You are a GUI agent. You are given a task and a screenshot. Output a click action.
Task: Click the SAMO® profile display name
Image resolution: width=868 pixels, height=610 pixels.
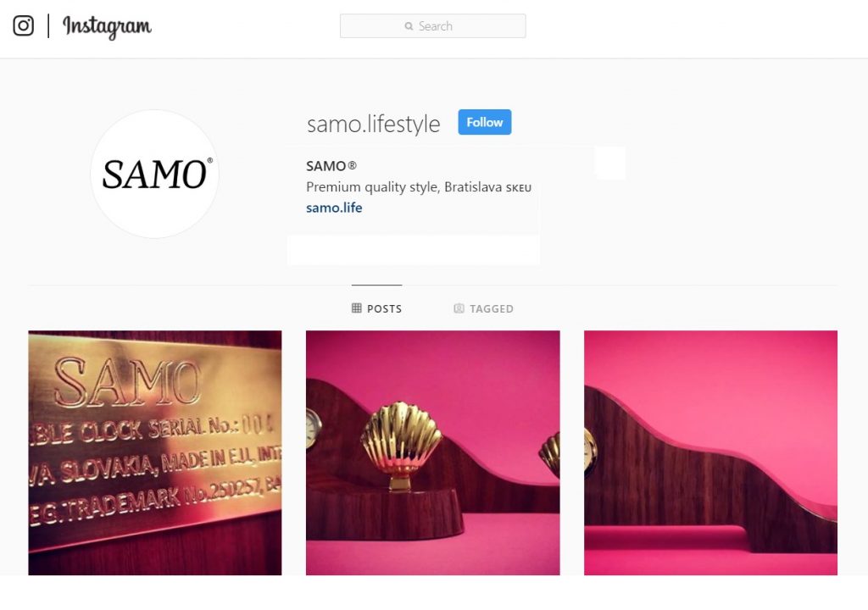pos(331,166)
